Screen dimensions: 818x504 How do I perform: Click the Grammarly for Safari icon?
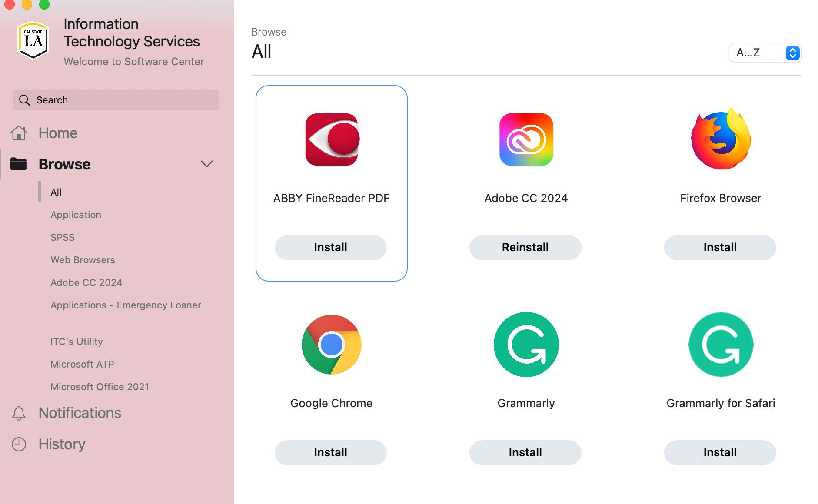click(x=720, y=344)
